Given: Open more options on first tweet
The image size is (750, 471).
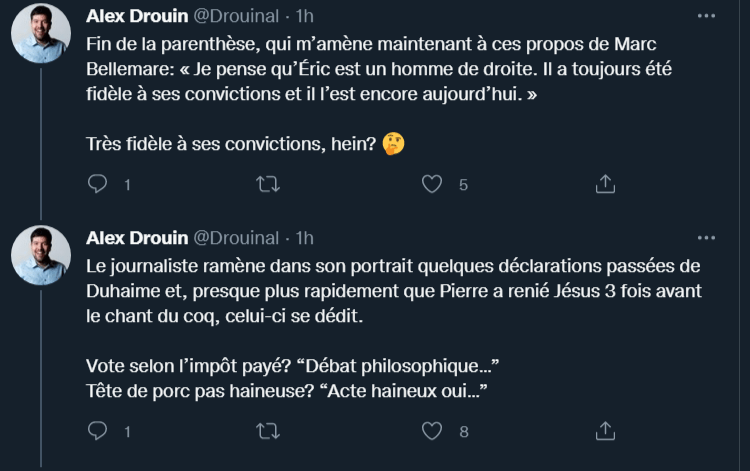Looking at the screenshot, I should click(x=706, y=16).
